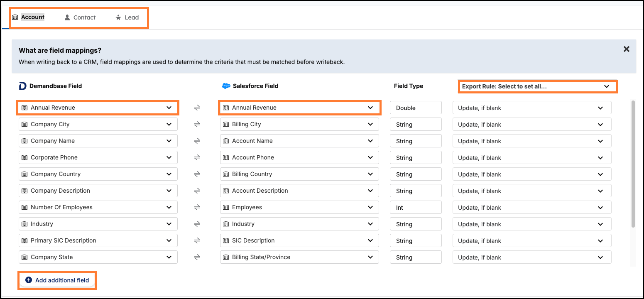
Task: Click the Salesforce Field column header
Action: (255, 86)
